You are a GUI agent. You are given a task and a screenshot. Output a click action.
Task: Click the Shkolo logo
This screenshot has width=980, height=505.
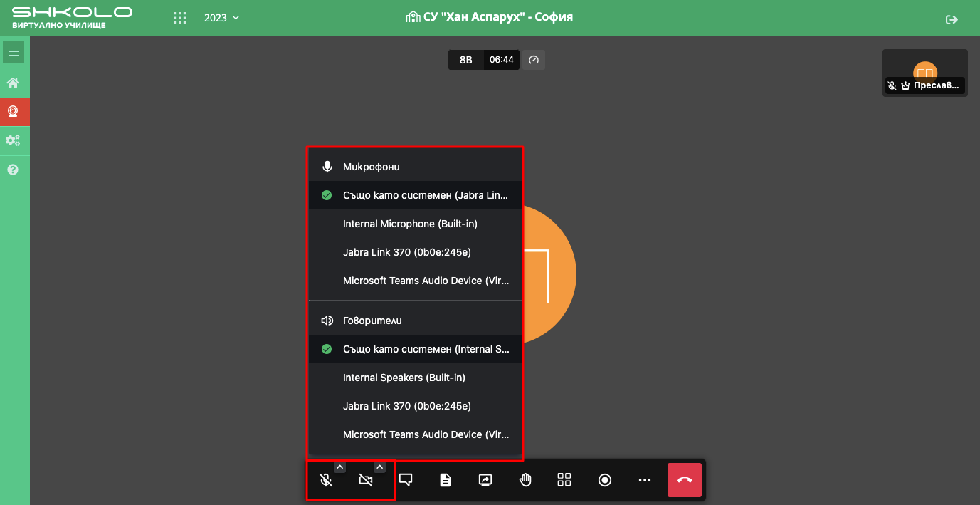pos(72,18)
